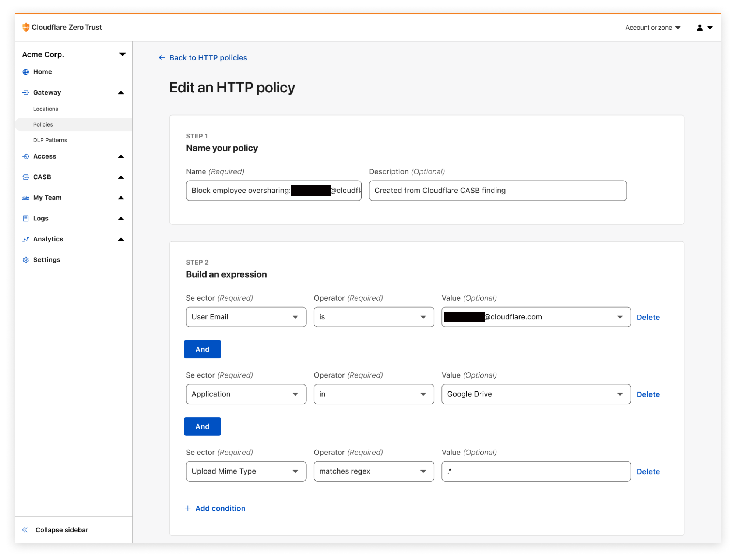Toggle the CASB section chevron

coord(121,177)
